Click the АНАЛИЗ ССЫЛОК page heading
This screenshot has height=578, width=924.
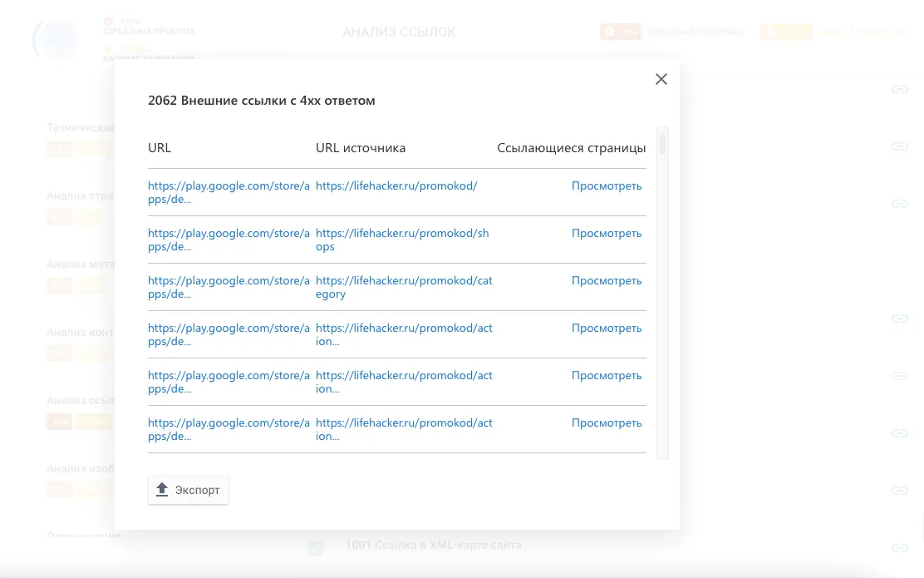coord(399,32)
